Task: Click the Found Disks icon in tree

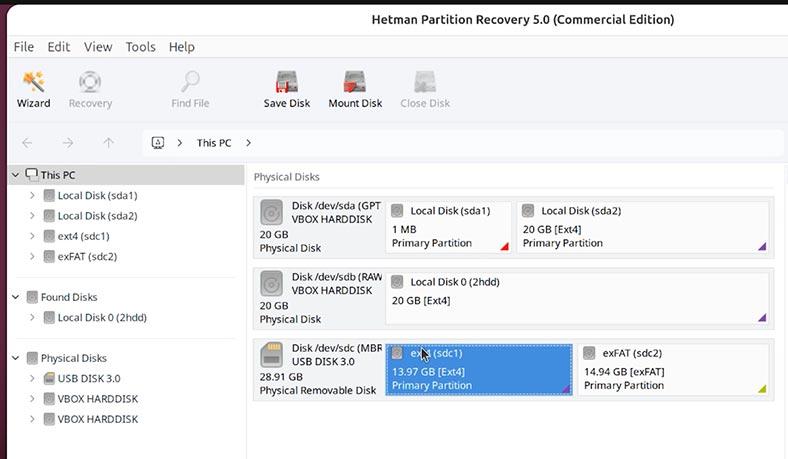Action: [x=32, y=297]
